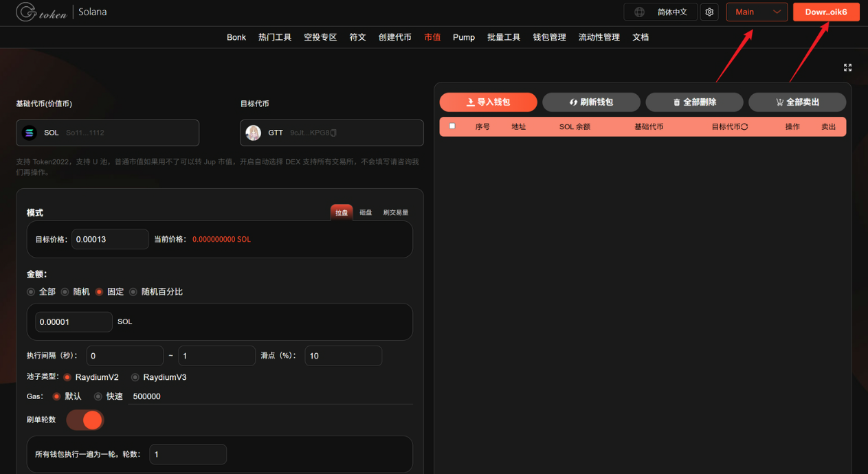The image size is (868, 474).
Task: Select the 随机百分比 amount radio
Action: [x=133, y=292]
